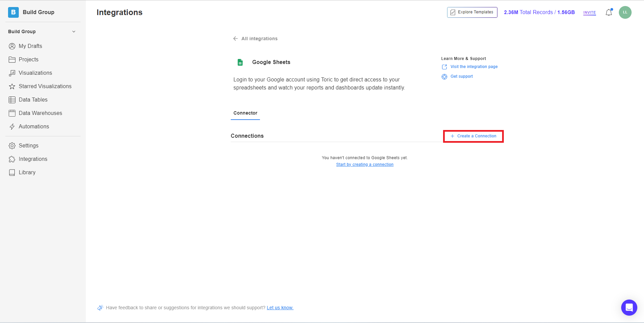
Task: Click the external link icon
Action: pos(444,67)
